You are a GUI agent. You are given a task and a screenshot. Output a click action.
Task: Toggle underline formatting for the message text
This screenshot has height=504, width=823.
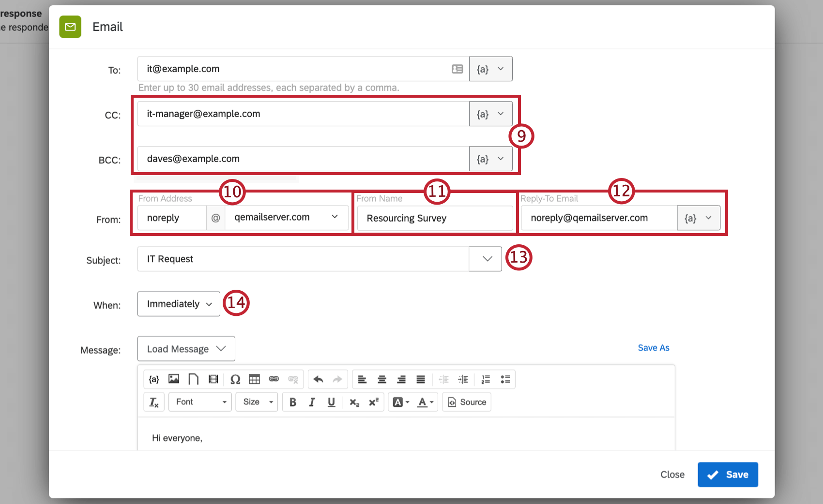[331, 401]
